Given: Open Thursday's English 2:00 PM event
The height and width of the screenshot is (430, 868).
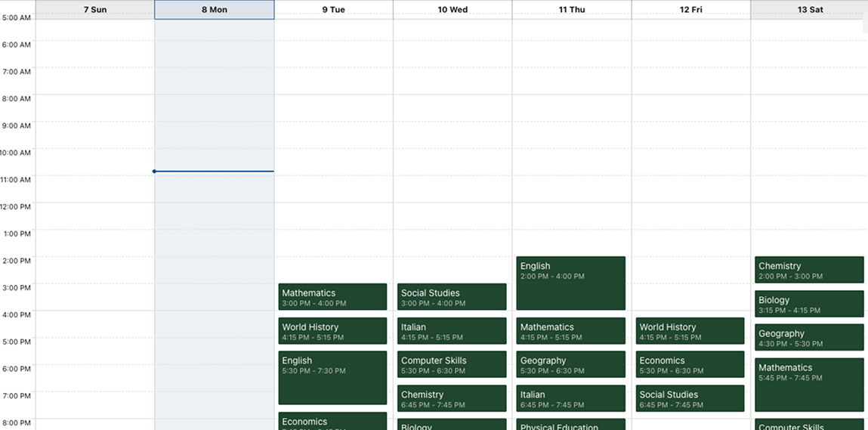Looking at the screenshot, I should pos(570,283).
